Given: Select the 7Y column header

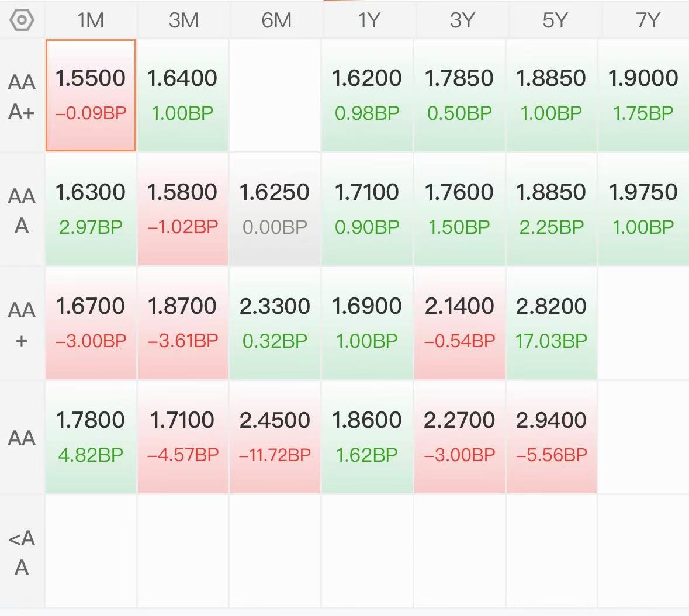Looking at the screenshot, I should [648, 20].
